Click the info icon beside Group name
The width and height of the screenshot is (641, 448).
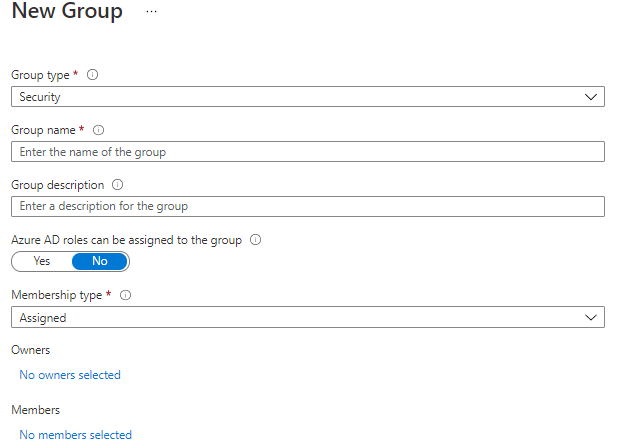pyautogui.click(x=99, y=130)
